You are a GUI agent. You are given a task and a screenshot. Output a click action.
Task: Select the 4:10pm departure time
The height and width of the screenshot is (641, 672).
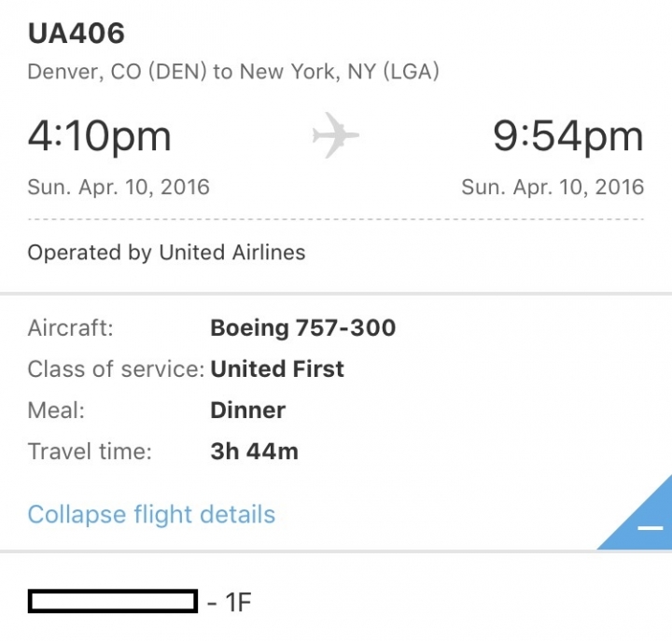(x=100, y=136)
